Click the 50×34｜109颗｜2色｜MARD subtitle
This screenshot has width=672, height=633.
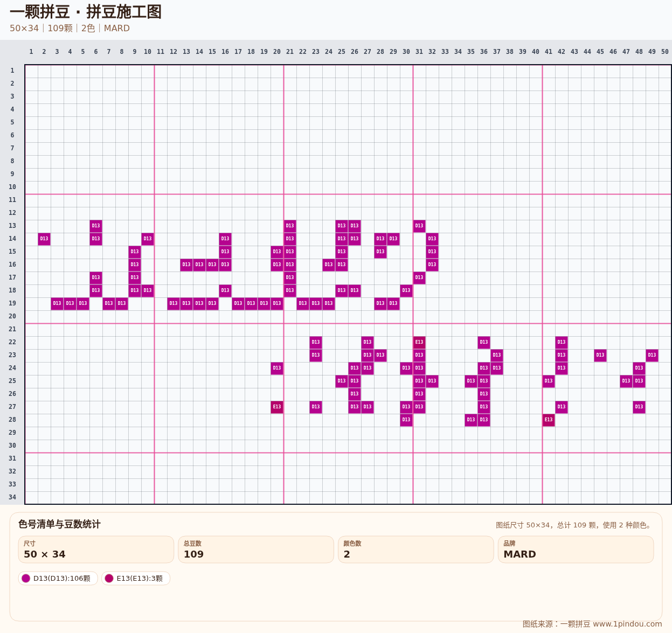[70, 28]
